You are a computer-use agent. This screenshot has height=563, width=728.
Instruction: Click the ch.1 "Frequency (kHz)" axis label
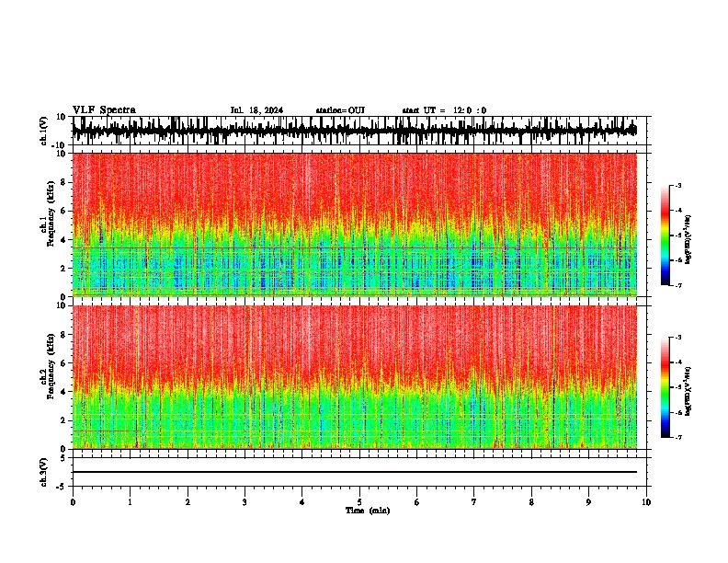coord(51,213)
